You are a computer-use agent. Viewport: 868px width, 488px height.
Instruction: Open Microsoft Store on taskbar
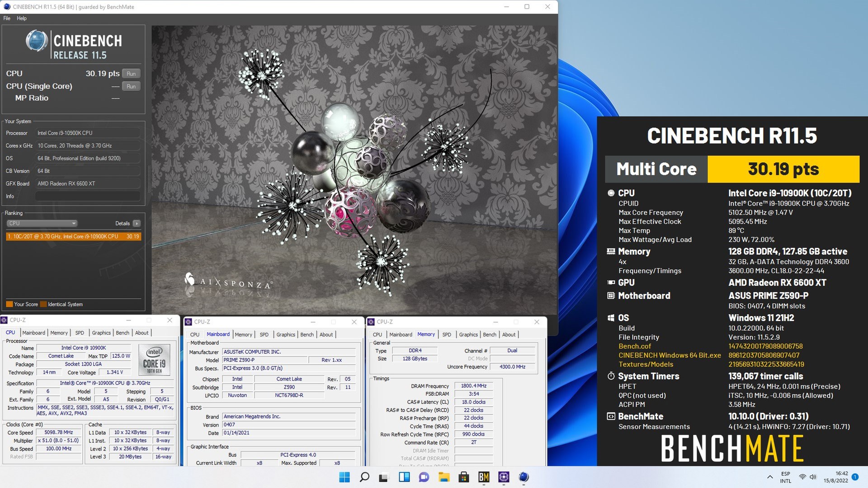464,477
